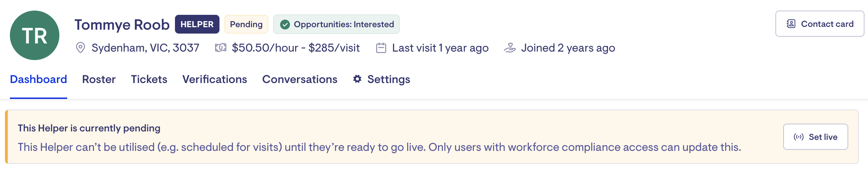
Task: Click the $50.50/hour - $285/visit rate text
Action: click(296, 48)
